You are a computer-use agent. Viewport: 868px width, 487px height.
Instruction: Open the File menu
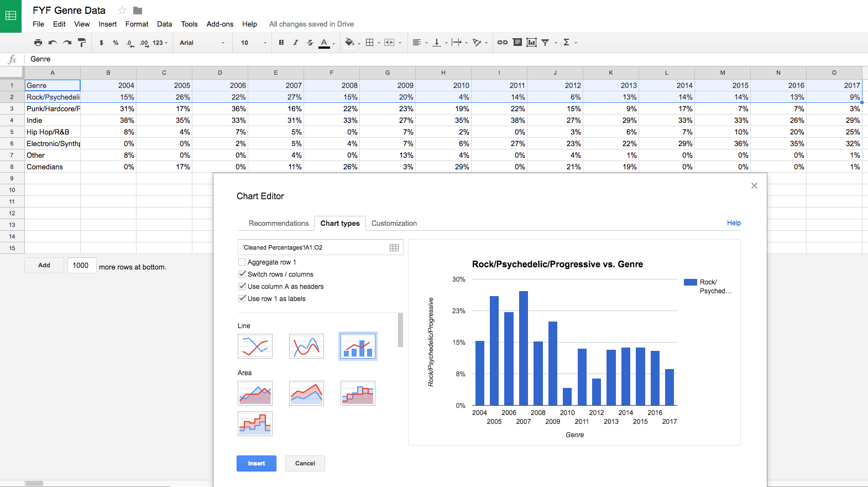(x=38, y=24)
